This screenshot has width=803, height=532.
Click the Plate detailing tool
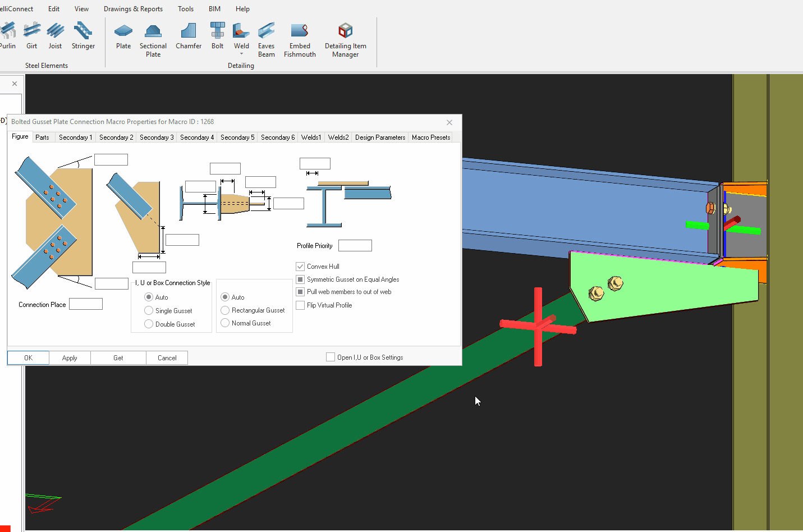pyautogui.click(x=123, y=36)
